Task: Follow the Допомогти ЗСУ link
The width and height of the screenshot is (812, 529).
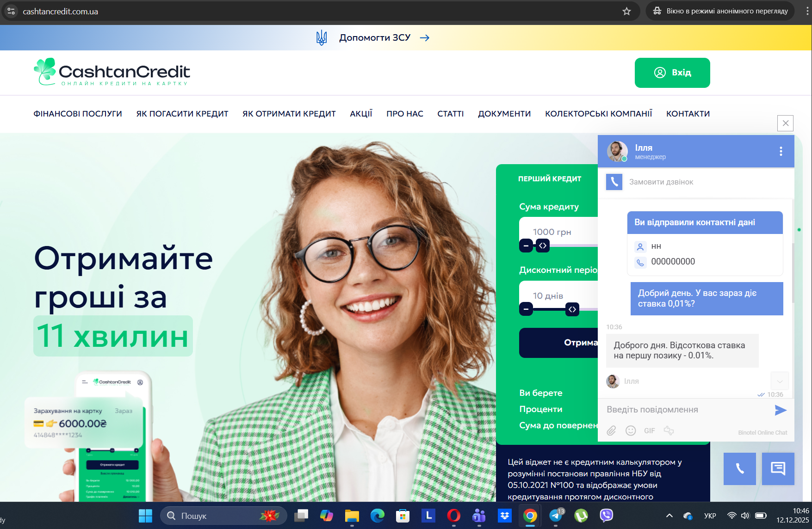Action: [375, 37]
